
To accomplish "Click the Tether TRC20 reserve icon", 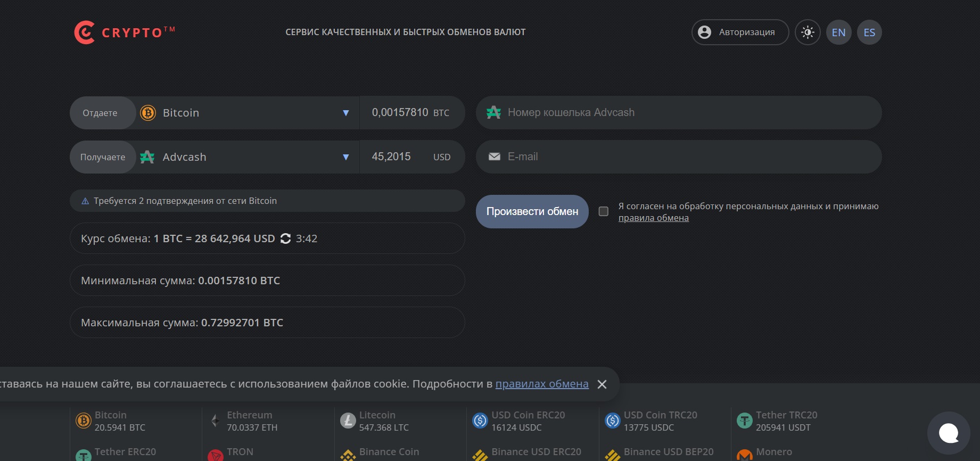I will 745,421.
